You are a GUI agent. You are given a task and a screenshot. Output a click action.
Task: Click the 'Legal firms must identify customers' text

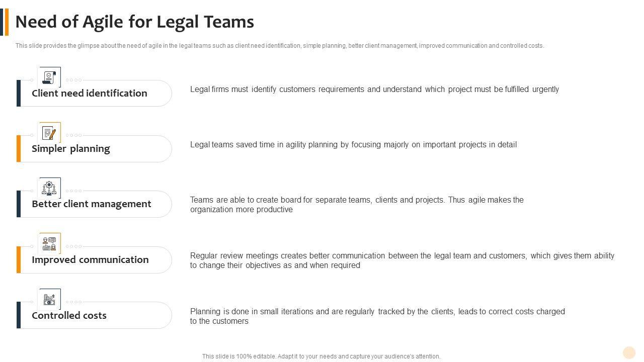click(374, 89)
